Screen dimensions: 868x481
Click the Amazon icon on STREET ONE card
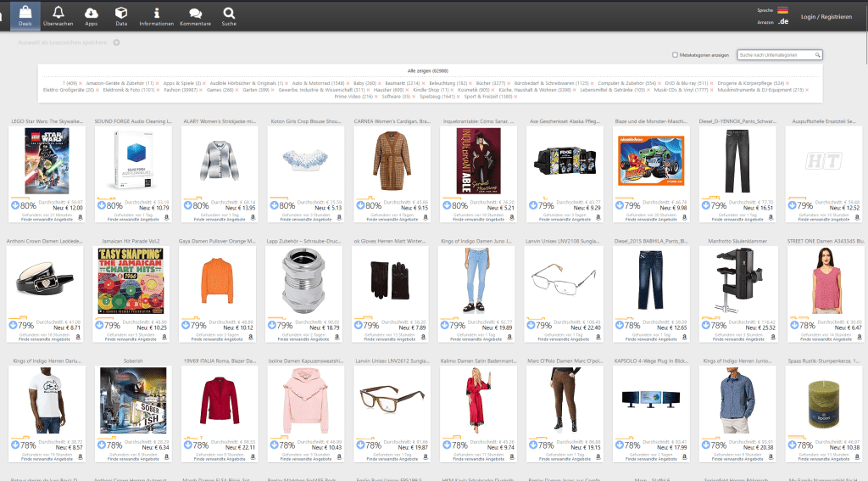(x=860, y=338)
